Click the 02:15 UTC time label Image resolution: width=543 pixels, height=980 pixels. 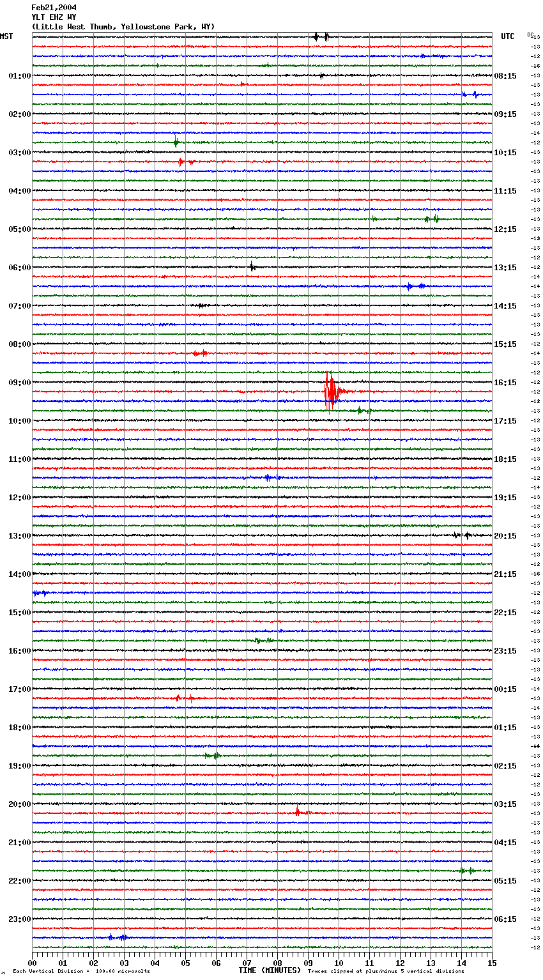tap(505, 766)
